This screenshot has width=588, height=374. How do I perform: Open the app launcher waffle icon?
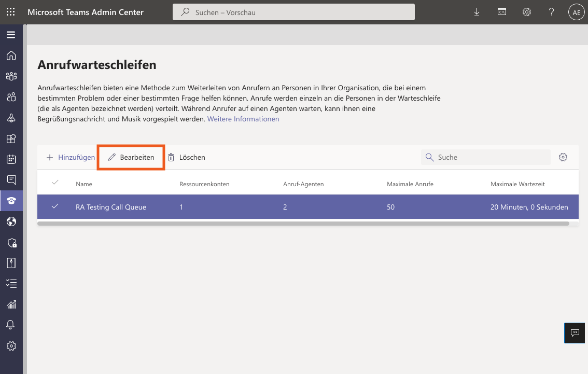[x=10, y=12]
